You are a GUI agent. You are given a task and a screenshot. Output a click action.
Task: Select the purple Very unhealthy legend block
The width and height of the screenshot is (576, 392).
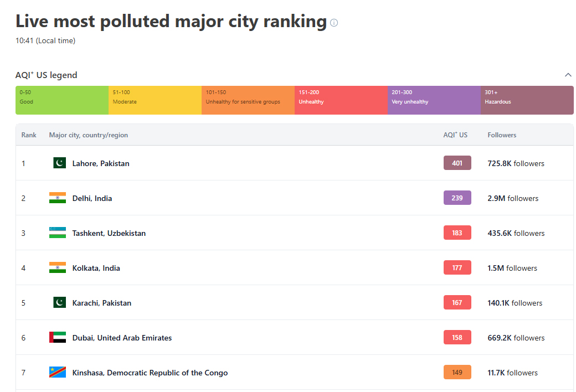point(434,100)
